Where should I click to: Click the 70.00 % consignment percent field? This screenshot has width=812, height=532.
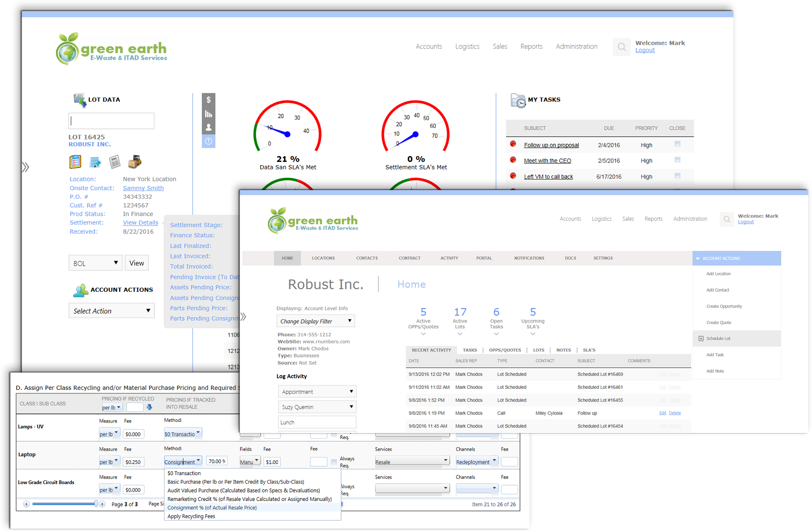click(217, 461)
